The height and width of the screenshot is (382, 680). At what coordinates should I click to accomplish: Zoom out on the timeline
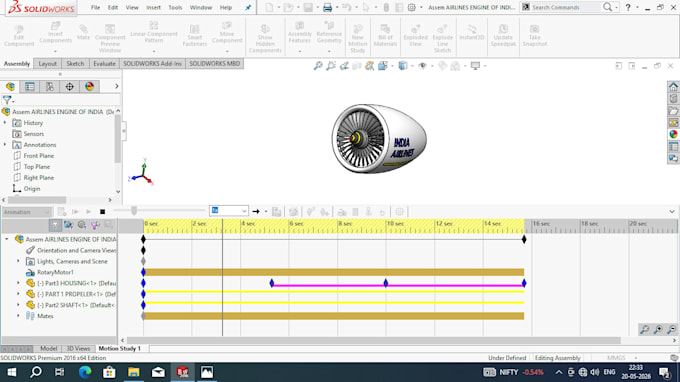(672, 330)
